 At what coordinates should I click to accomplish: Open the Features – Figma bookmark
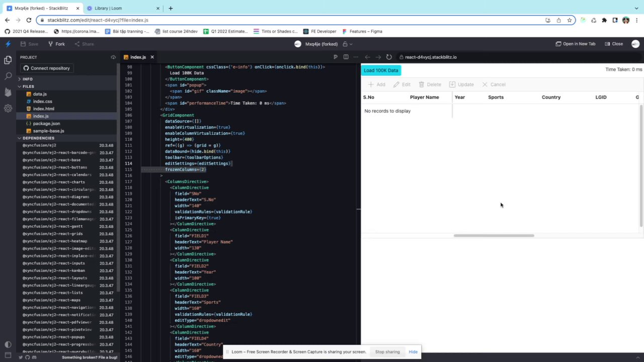(x=362, y=31)
